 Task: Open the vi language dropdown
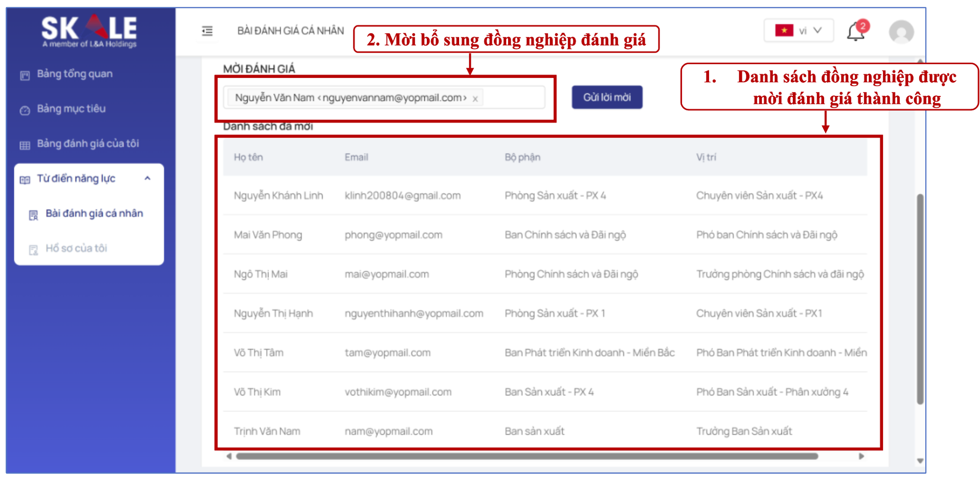(x=817, y=30)
